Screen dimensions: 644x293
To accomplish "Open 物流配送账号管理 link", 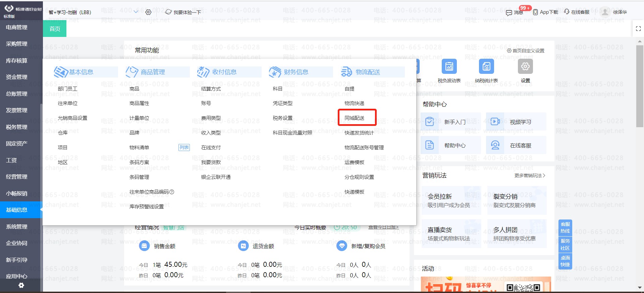I will coord(364,148).
